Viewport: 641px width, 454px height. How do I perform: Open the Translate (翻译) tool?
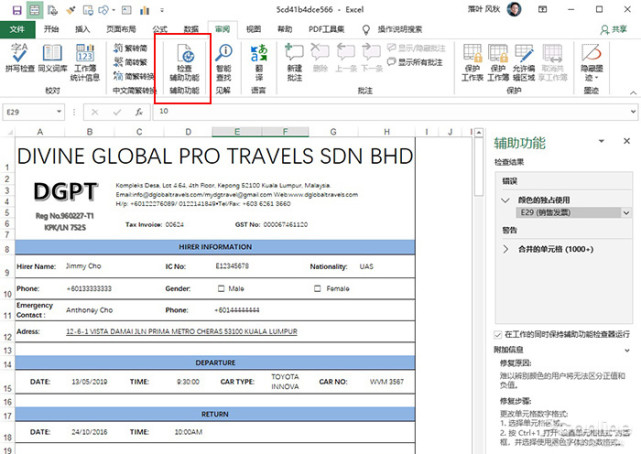click(259, 62)
